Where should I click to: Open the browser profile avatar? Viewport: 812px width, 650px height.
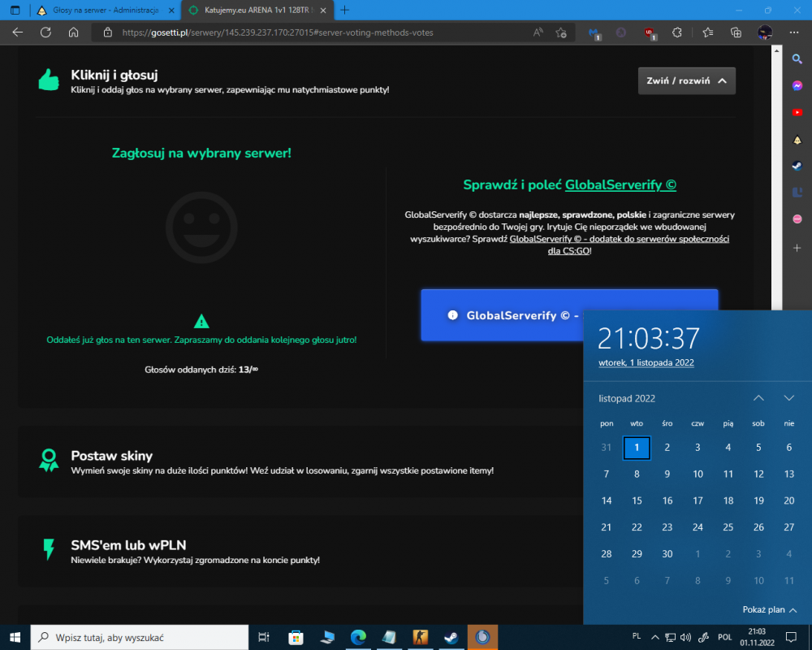pyautogui.click(x=765, y=32)
